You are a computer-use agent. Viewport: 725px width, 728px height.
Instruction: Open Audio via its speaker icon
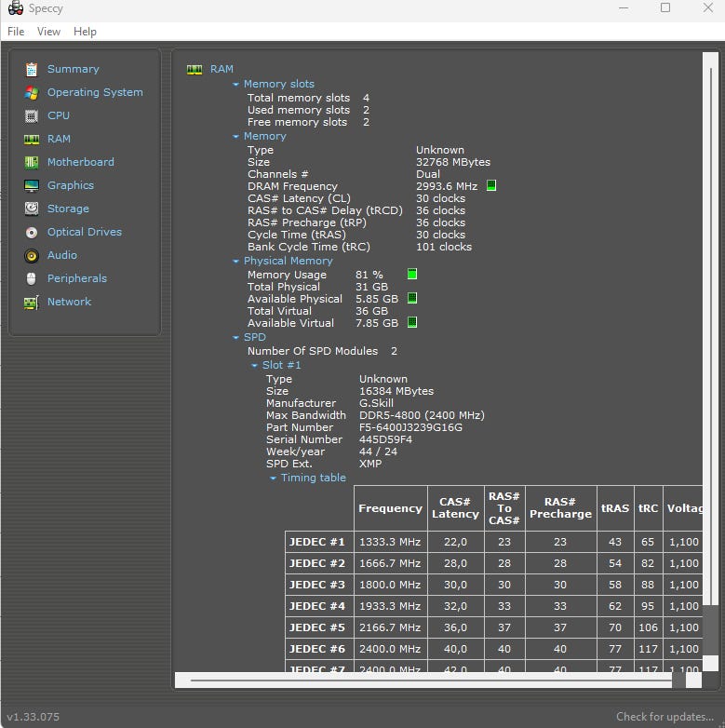coord(32,255)
